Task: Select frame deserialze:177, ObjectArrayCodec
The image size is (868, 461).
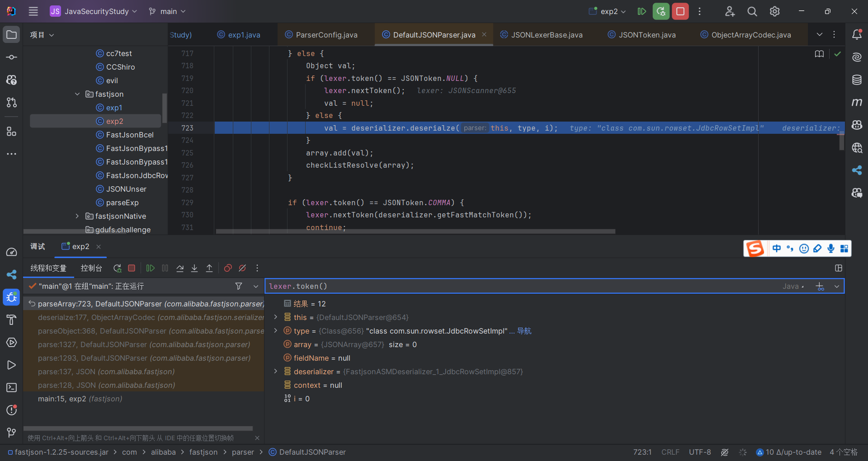Action: [x=144, y=317]
